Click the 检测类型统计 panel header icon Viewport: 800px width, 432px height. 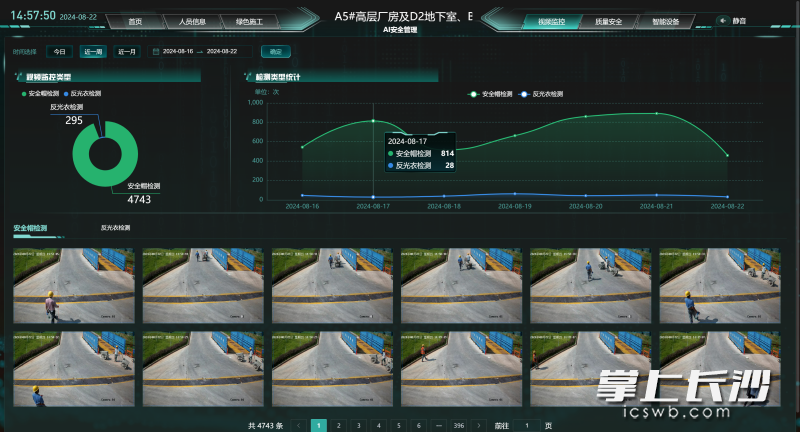[248, 76]
